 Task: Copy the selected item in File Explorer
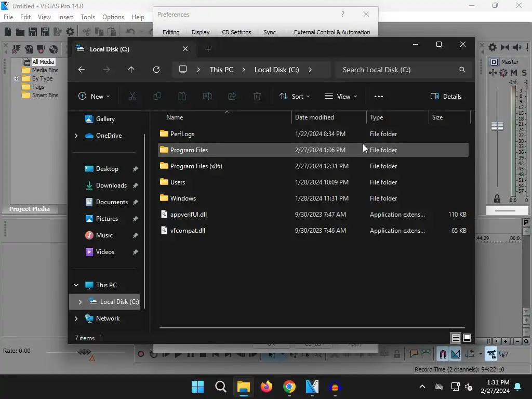click(157, 96)
